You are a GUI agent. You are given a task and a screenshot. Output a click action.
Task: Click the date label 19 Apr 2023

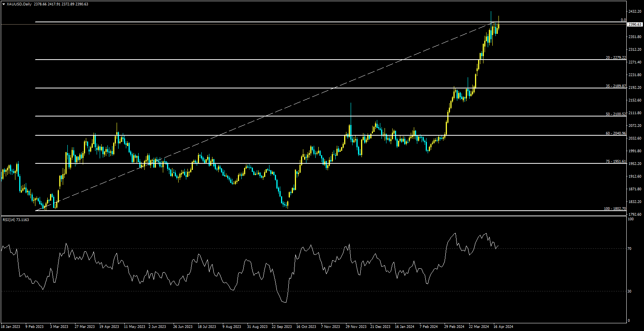109,327
